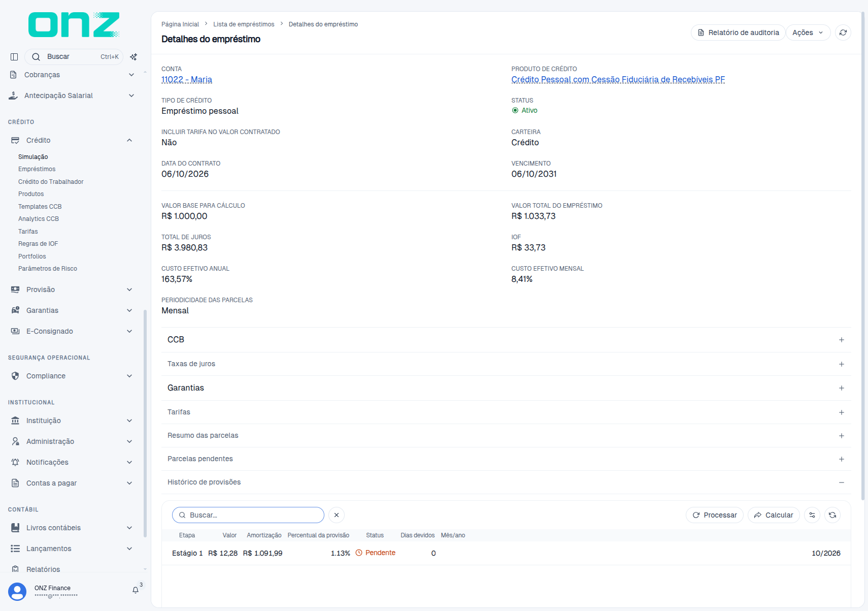
Task: Expand the Garantias accordion in loan details
Action: pyautogui.click(x=506, y=388)
